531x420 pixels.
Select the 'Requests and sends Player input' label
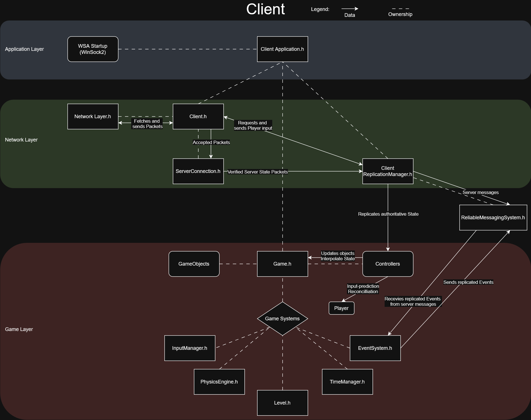coord(253,125)
